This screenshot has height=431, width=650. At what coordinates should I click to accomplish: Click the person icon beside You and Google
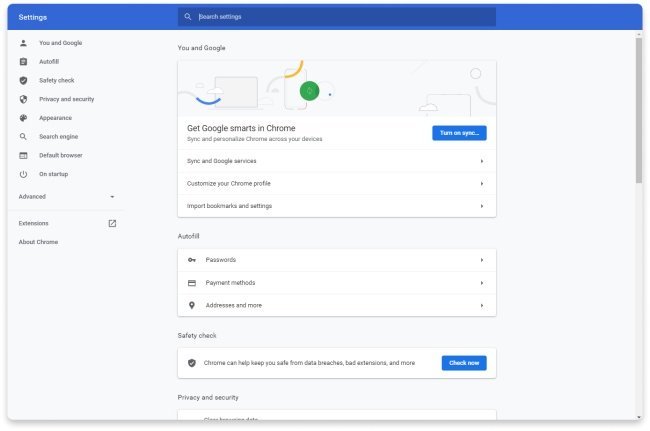click(24, 43)
